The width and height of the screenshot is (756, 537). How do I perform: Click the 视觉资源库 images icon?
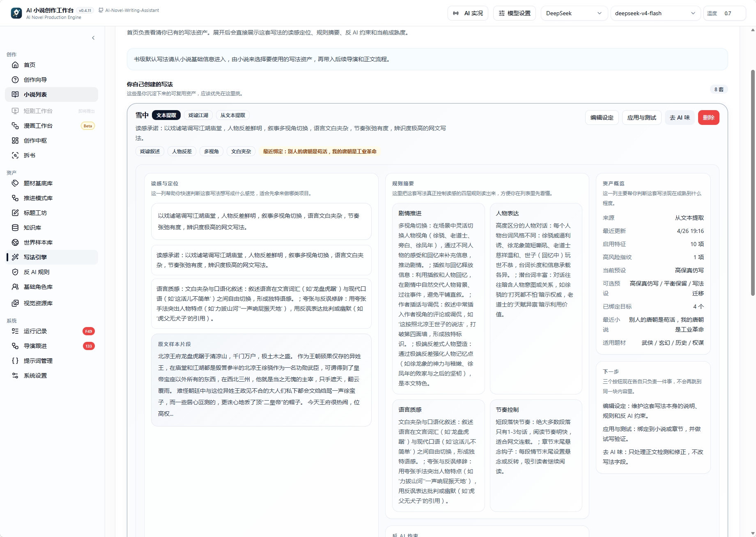pos(15,303)
